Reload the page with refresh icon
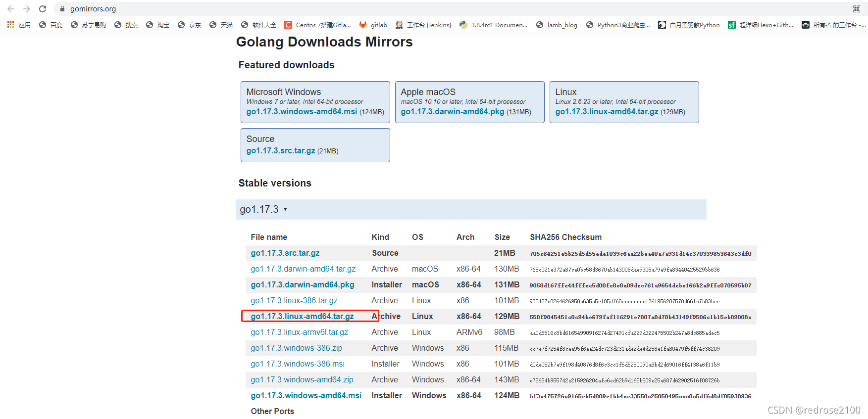 click(x=43, y=9)
